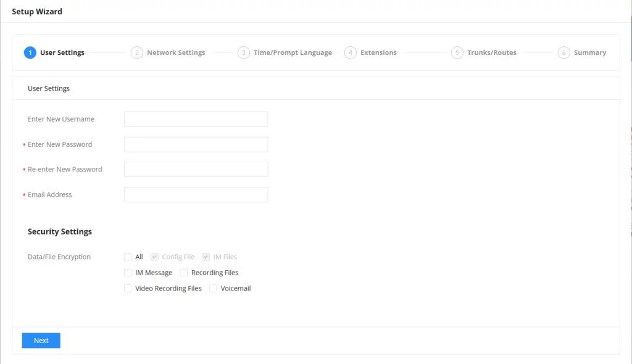Open the Summary step label
This screenshot has width=632, height=364.
point(589,52)
